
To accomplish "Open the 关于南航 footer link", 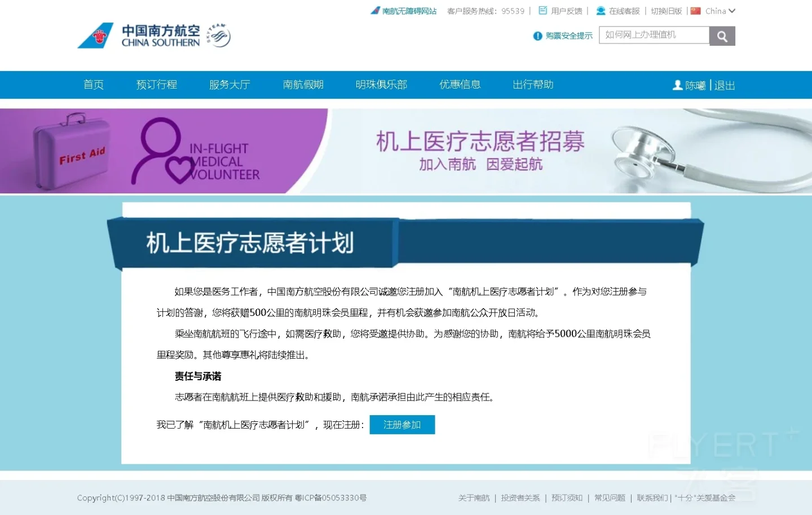I will point(474,498).
